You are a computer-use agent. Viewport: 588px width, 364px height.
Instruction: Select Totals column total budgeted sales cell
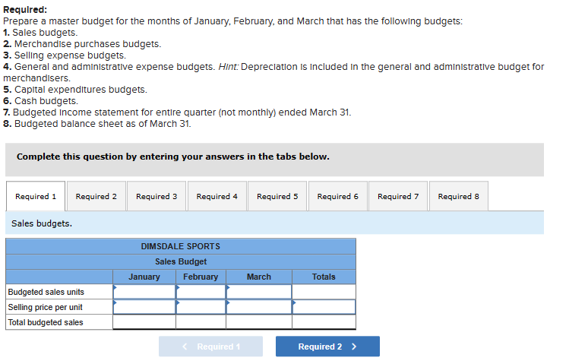pyautogui.click(x=324, y=322)
